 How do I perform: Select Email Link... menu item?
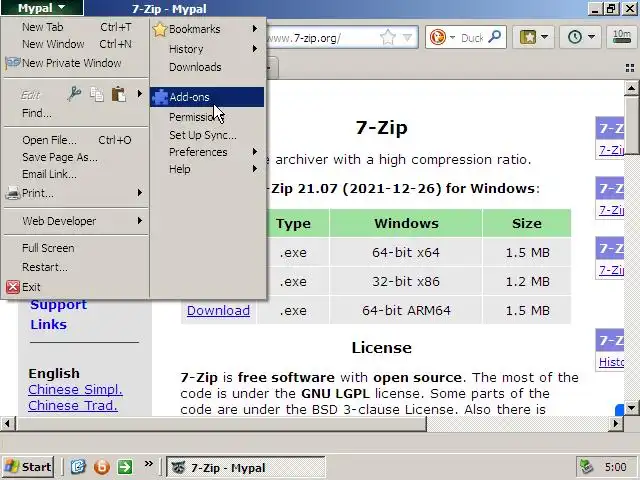(76, 174)
